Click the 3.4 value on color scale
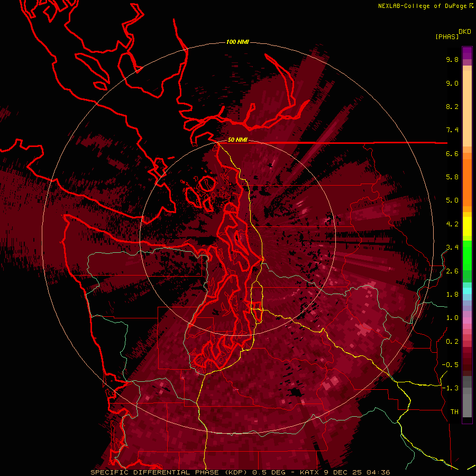Image resolution: width=476 pixels, height=476 pixels. 452,248
